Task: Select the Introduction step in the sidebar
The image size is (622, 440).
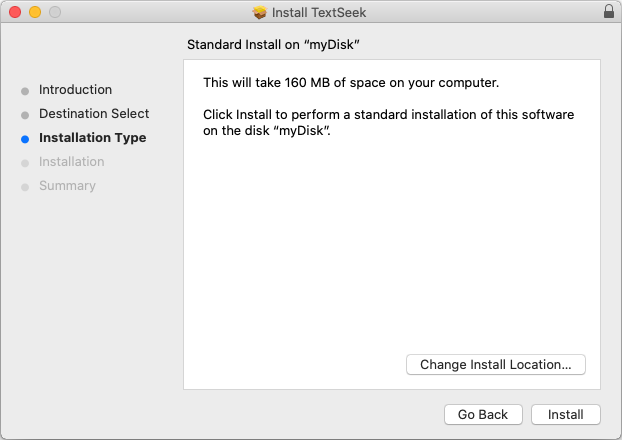Action: [75, 90]
